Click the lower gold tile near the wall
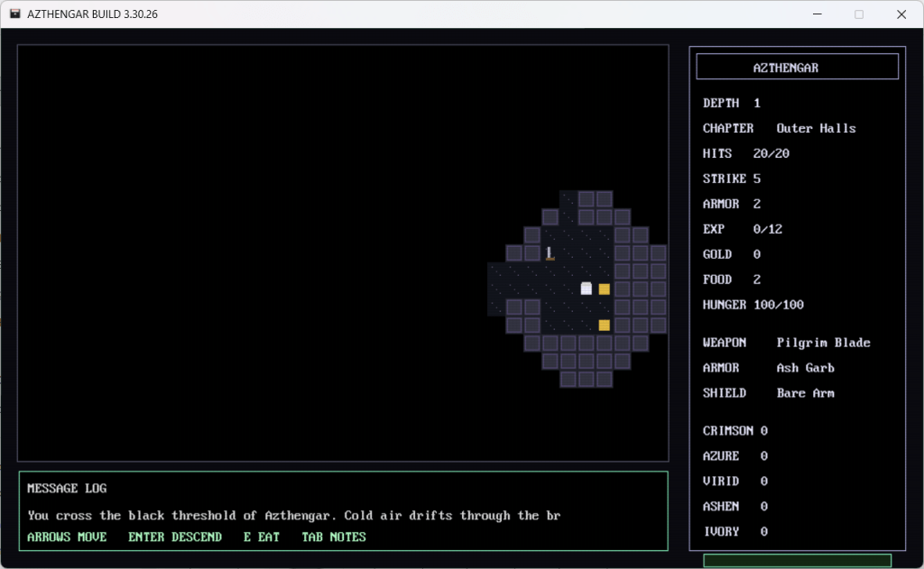Viewport: 924px width, 569px height. click(605, 325)
